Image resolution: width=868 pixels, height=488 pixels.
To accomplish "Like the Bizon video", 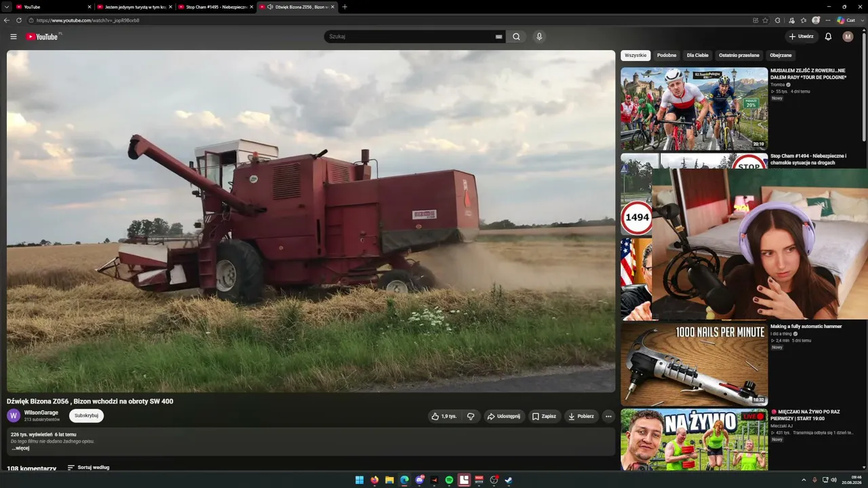I will [x=444, y=416].
